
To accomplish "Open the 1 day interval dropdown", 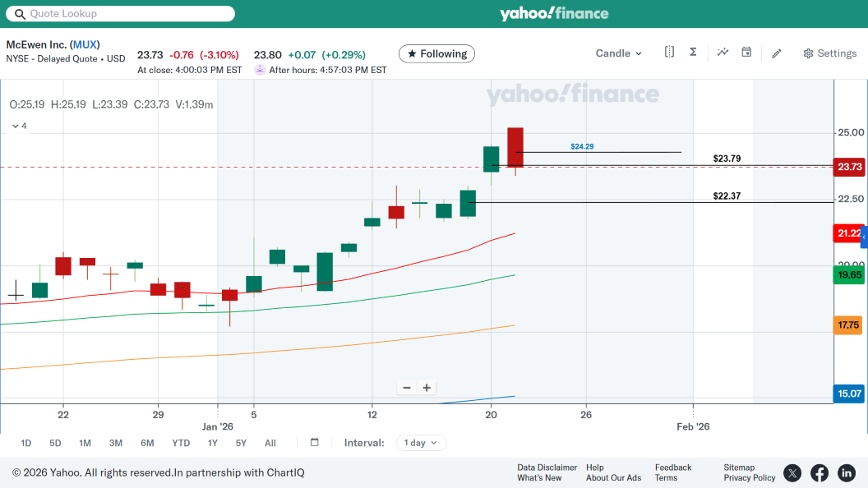I will coord(422,443).
